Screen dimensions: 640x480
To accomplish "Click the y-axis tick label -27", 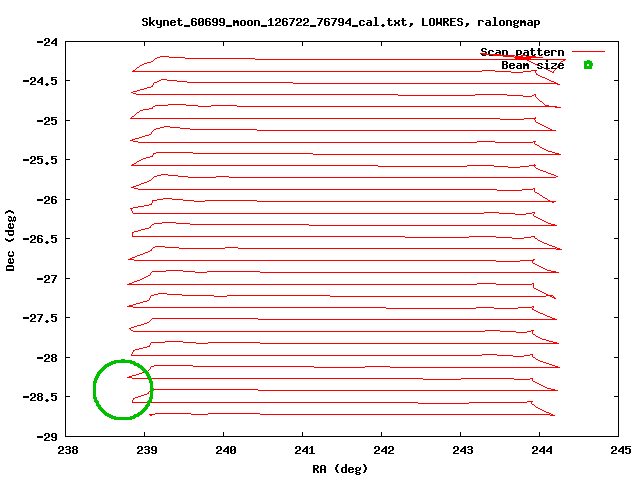I will click(x=47, y=279).
